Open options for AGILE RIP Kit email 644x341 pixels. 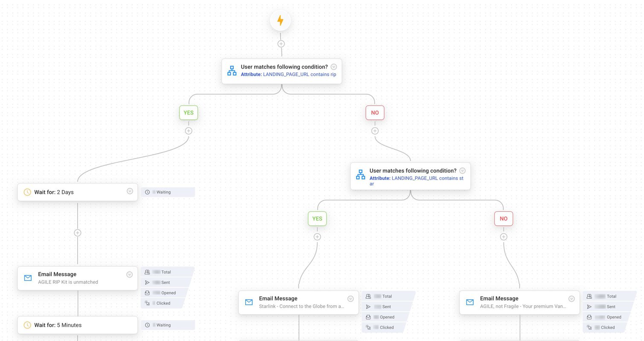(130, 275)
